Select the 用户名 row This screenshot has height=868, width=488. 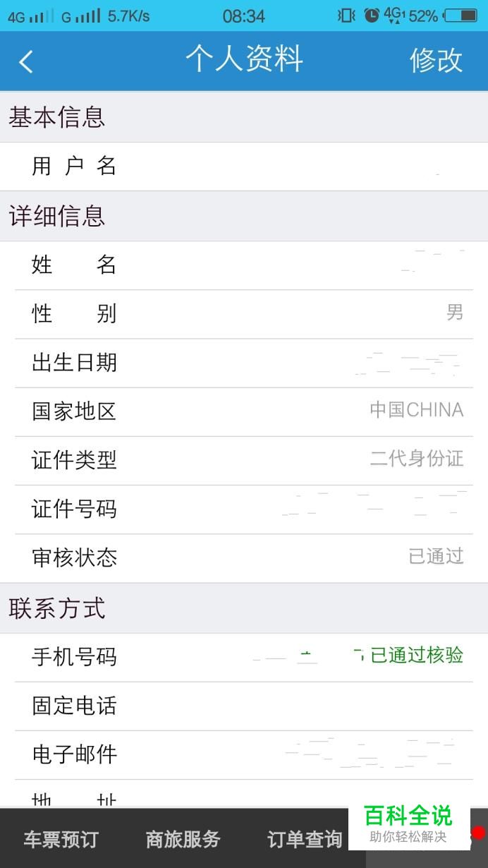click(244, 167)
